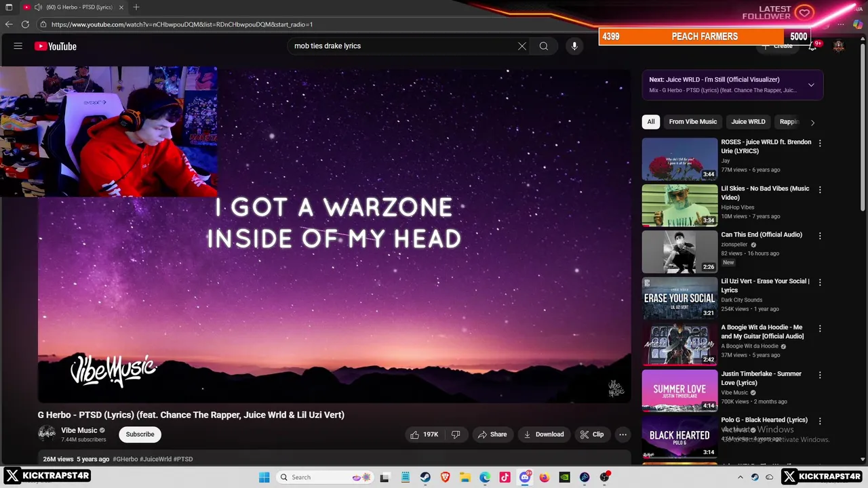Open options for Can This End video

click(x=820, y=236)
